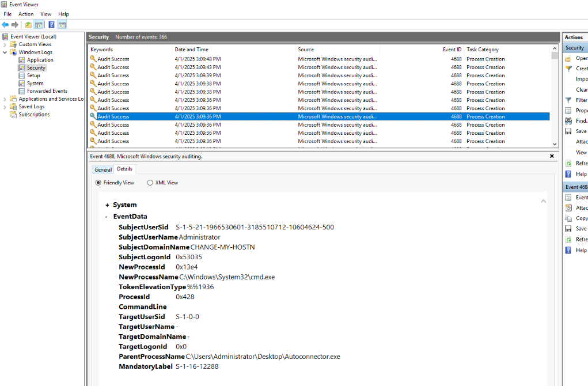The height and width of the screenshot is (386, 588).
Task: Select the Friendly View radio button
Action: pyautogui.click(x=98, y=183)
